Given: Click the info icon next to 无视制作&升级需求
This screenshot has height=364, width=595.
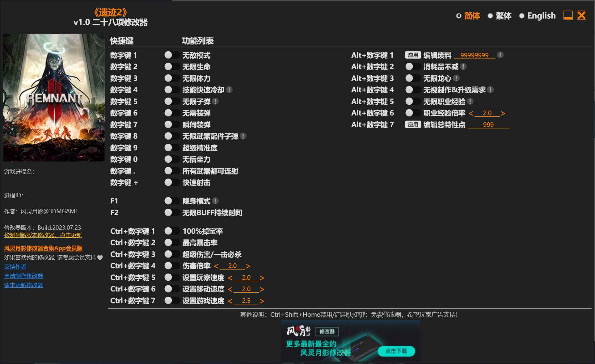Looking at the screenshot, I should point(491,90).
